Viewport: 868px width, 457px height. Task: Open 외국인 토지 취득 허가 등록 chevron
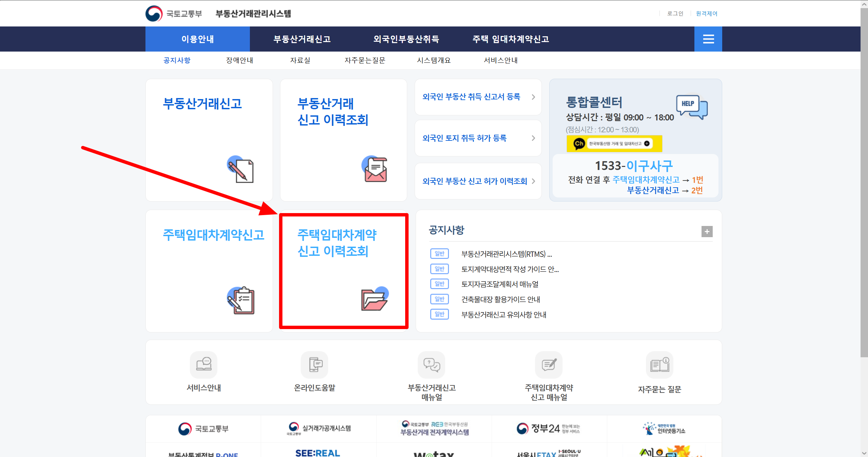(533, 138)
